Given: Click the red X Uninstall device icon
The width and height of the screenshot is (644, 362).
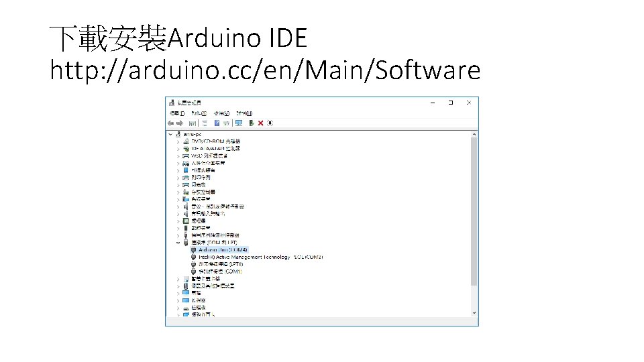Looking at the screenshot, I should (x=260, y=123).
